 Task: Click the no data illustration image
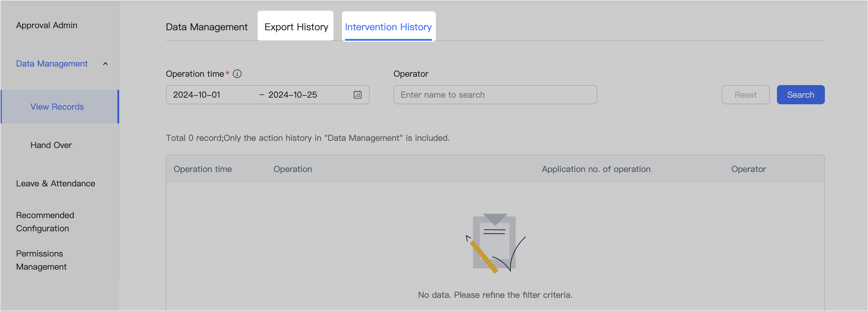(x=494, y=243)
